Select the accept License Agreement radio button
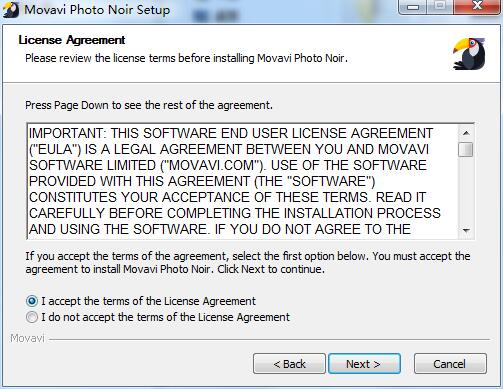 [32, 301]
